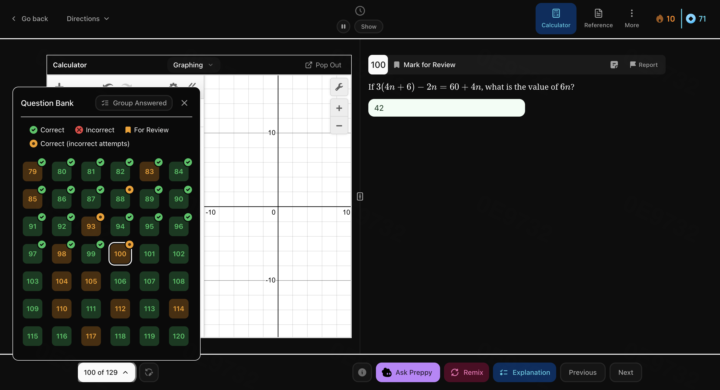Image resolution: width=720 pixels, height=390 pixels.
Task: Mark question 100 for review
Action: 425,65
